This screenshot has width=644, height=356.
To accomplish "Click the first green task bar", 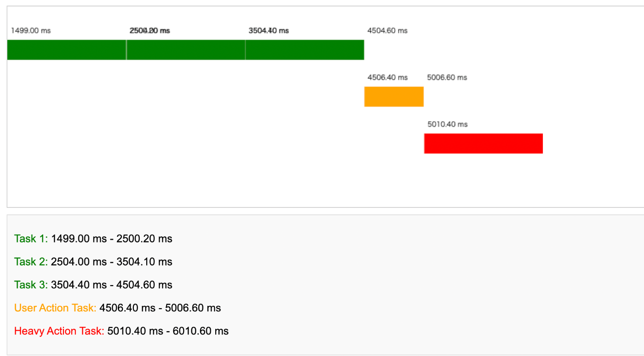I will point(67,50).
